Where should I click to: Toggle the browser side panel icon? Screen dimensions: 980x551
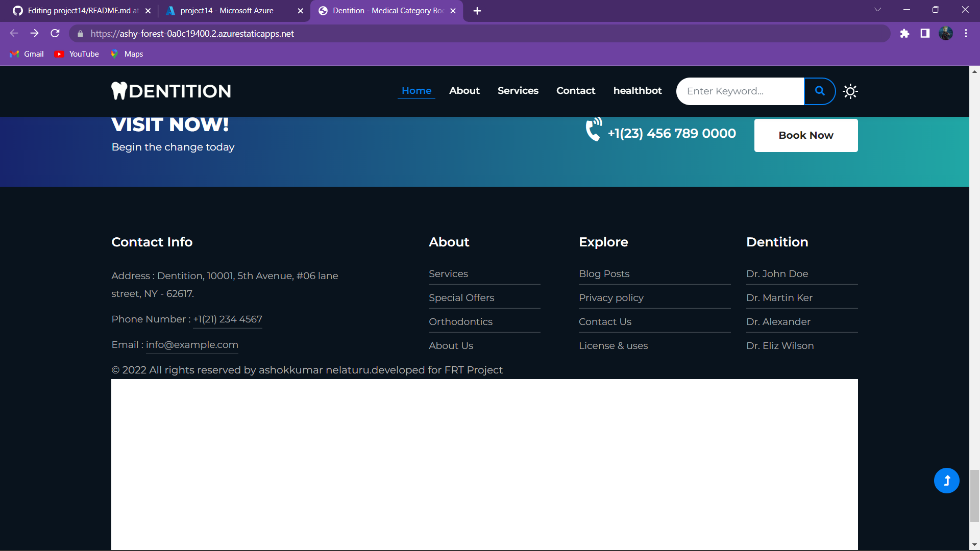point(925,34)
